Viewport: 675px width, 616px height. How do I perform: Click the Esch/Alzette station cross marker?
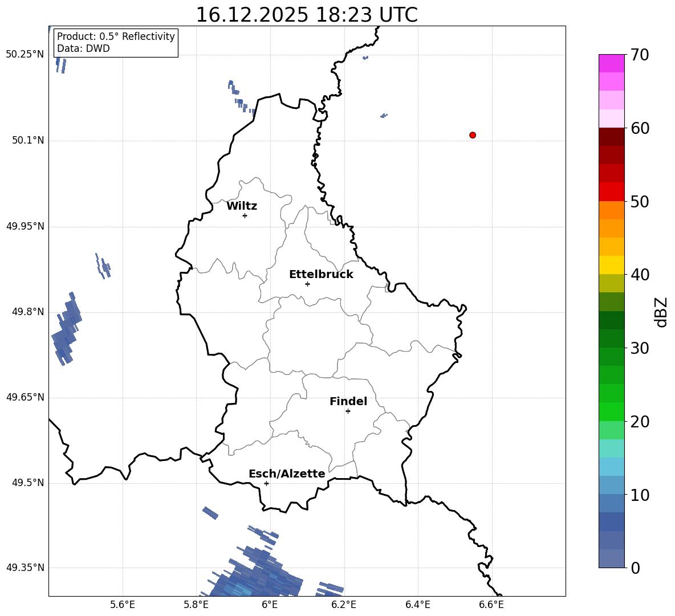click(x=266, y=483)
